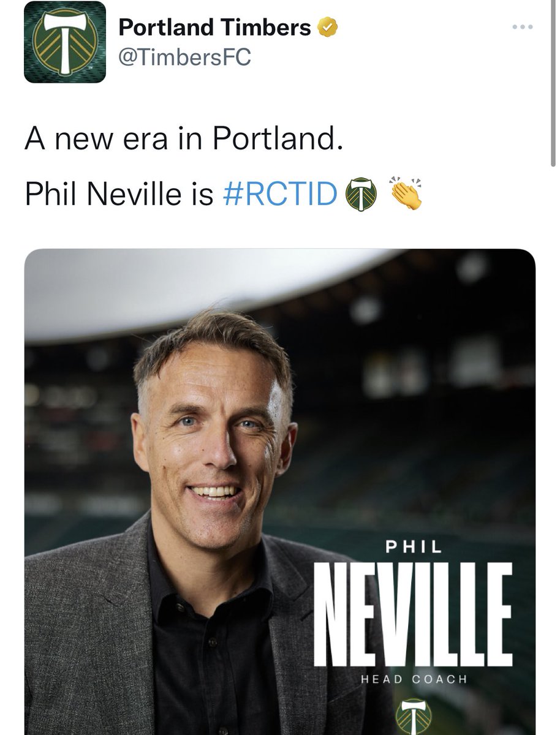Select the Portland Timbers display name
Viewport: 560px width, 735px height.
tap(214, 27)
